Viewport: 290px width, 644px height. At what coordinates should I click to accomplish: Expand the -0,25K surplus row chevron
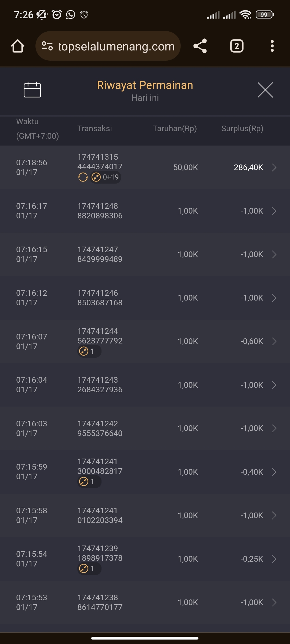coord(274,559)
